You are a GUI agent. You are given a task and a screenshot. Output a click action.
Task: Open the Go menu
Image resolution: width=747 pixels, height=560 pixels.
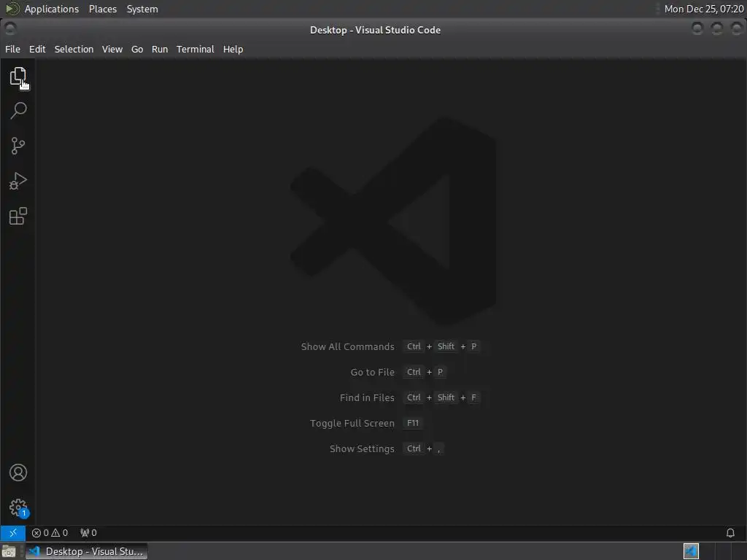point(136,49)
